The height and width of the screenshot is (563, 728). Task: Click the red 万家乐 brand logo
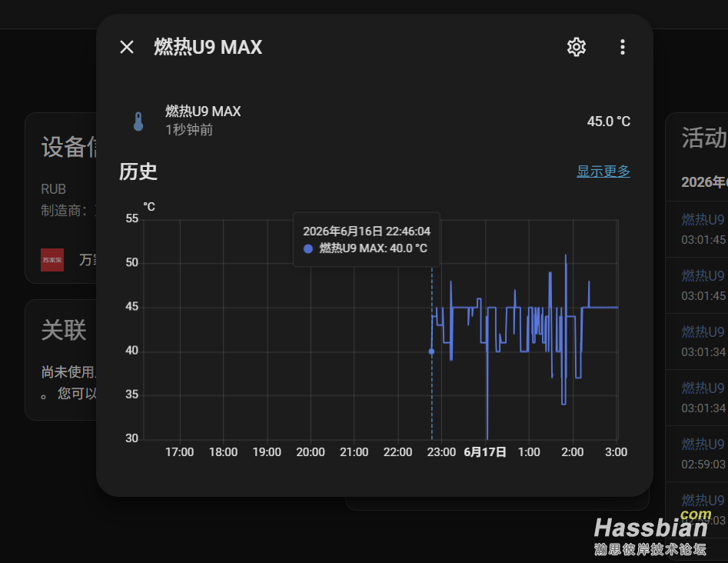click(52, 260)
